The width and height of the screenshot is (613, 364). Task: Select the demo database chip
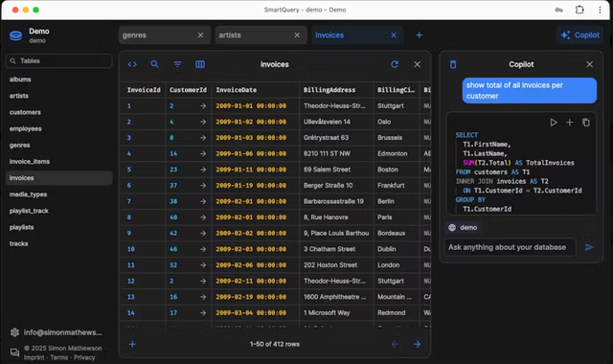coord(463,228)
